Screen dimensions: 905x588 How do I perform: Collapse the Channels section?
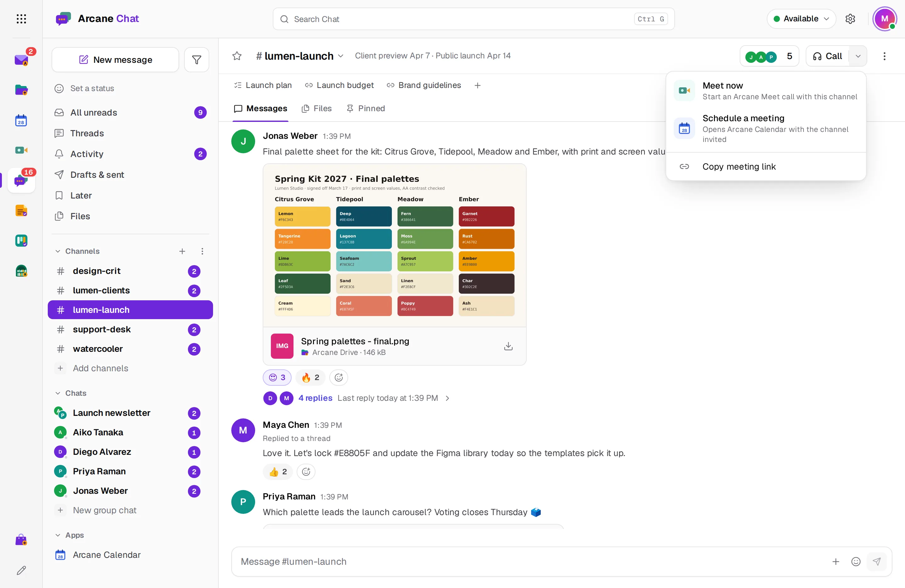click(x=58, y=251)
